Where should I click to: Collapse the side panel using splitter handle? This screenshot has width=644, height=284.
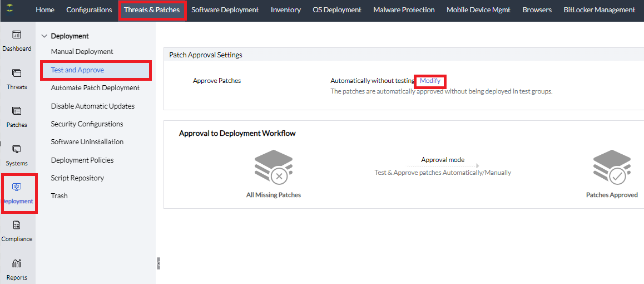[158, 263]
